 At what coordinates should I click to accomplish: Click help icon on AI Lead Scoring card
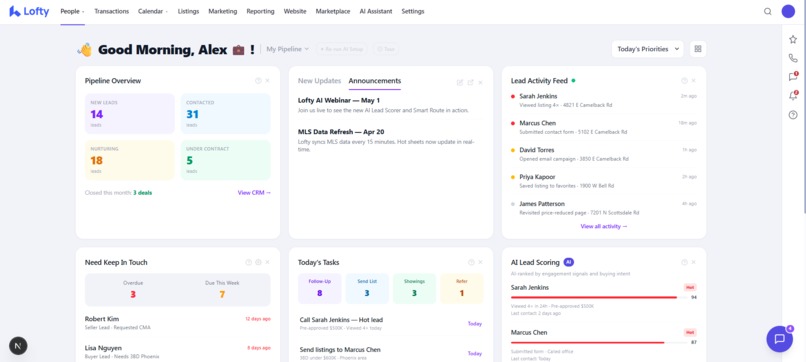coord(684,262)
